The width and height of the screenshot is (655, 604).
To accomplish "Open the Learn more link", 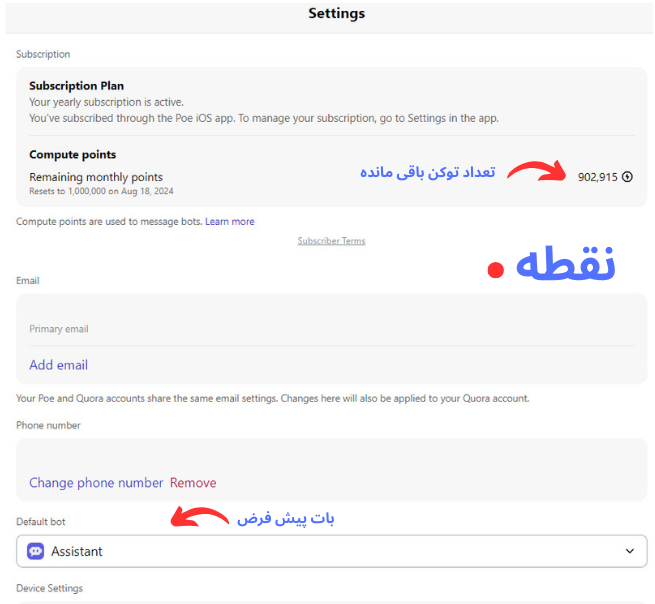I will pyautogui.click(x=230, y=221).
